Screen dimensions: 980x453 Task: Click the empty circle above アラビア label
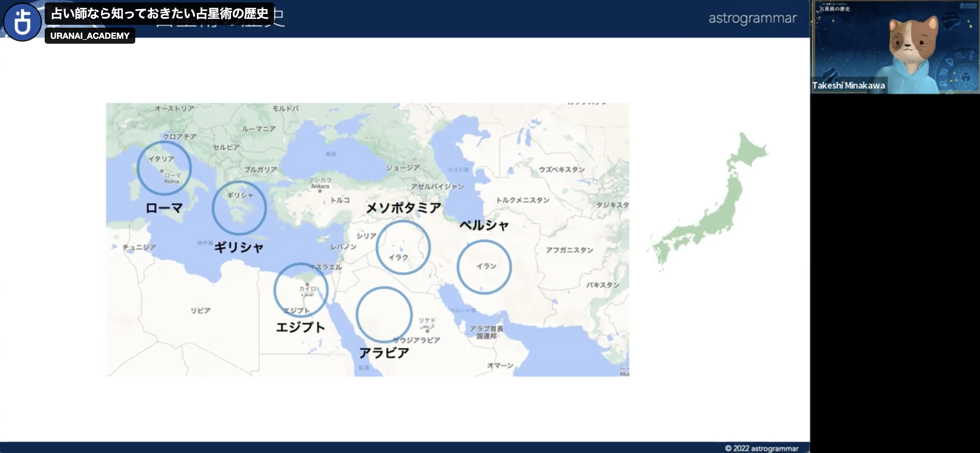[384, 315]
